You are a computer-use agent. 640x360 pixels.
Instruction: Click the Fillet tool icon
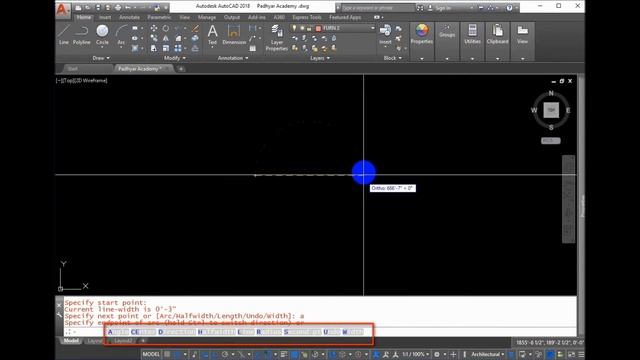(178, 38)
